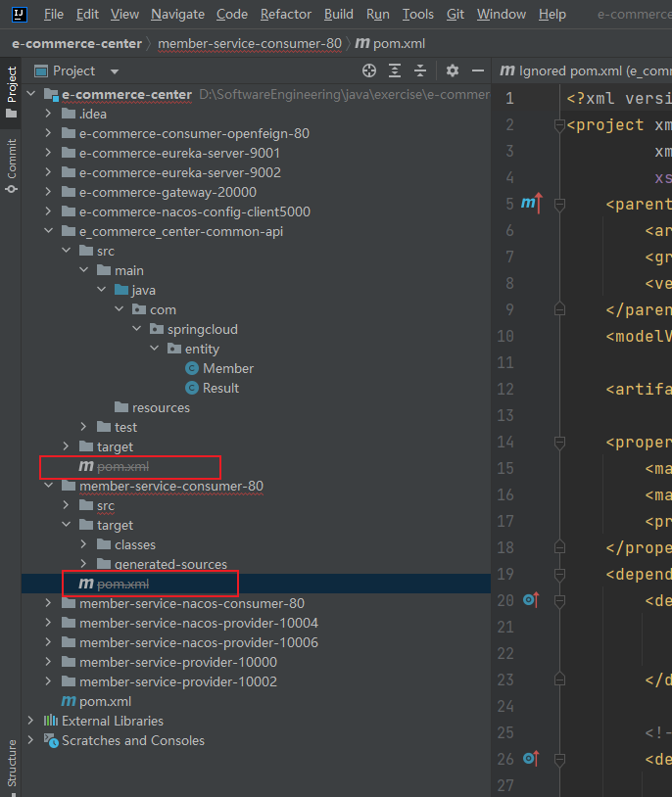
Task: Click the dependency gutter icon on line 26
Action: pyautogui.click(x=531, y=759)
